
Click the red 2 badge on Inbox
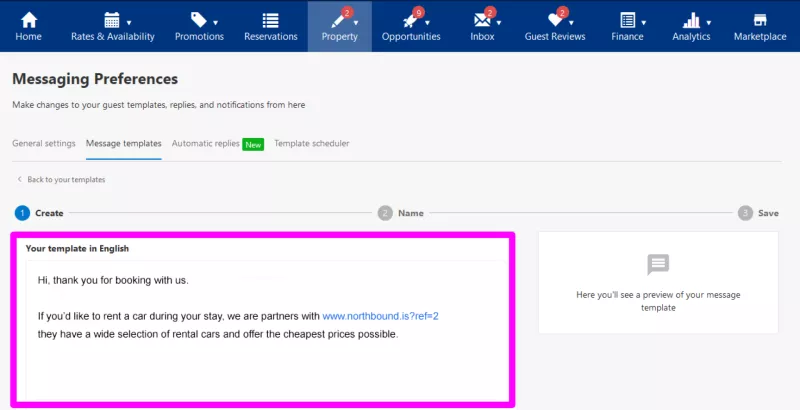[490, 12]
